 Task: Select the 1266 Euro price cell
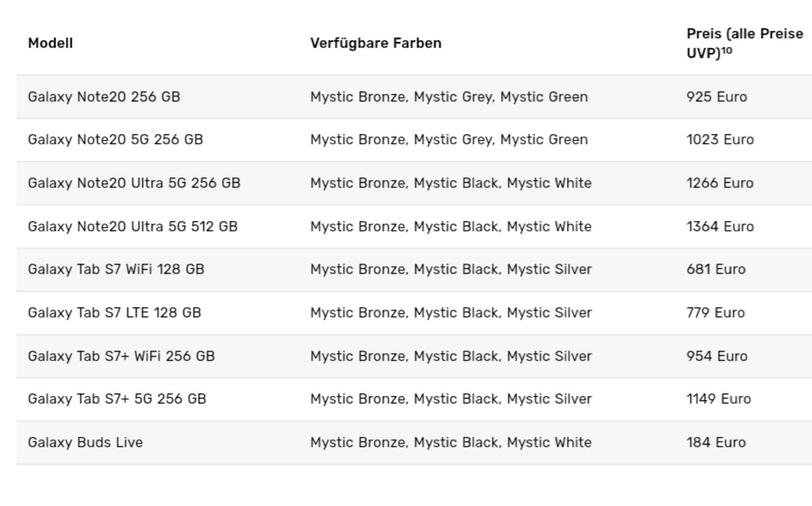pyautogui.click(x=720, y=183)
